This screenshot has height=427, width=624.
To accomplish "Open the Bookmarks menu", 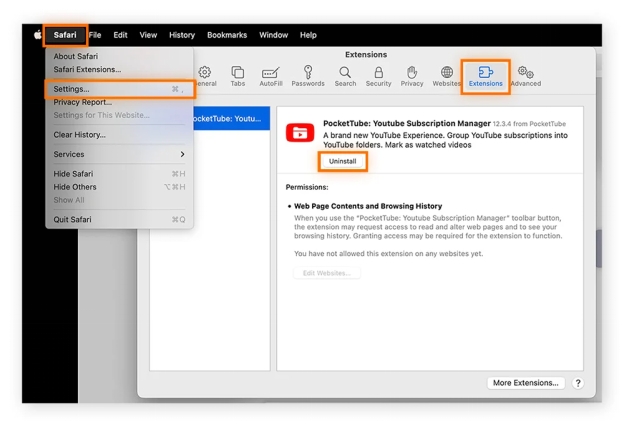I will tap(227, 35).
